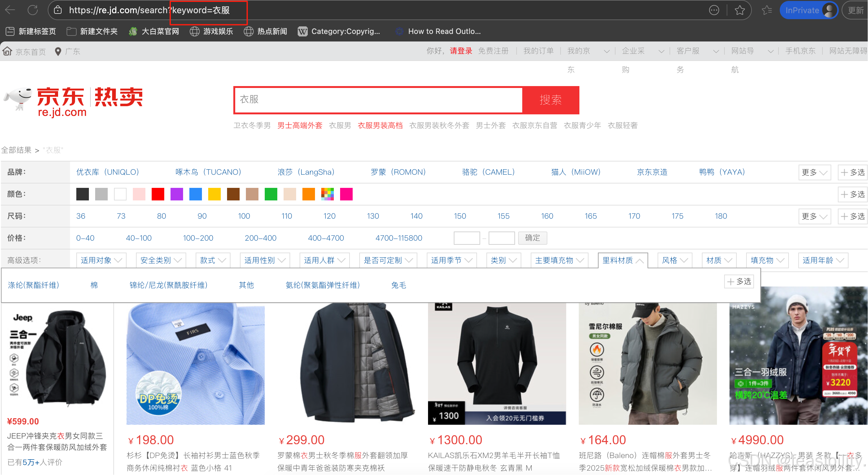Viewport: 868px width, 475px height.
Task: Open the favorites list icon
Action: [767, 10]
